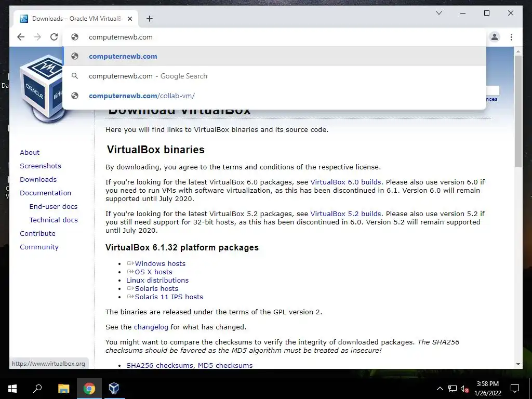This screenshot has width=532, height=399.
Task: Open the Windows Start menu
Action: click(x=12, y=389)
